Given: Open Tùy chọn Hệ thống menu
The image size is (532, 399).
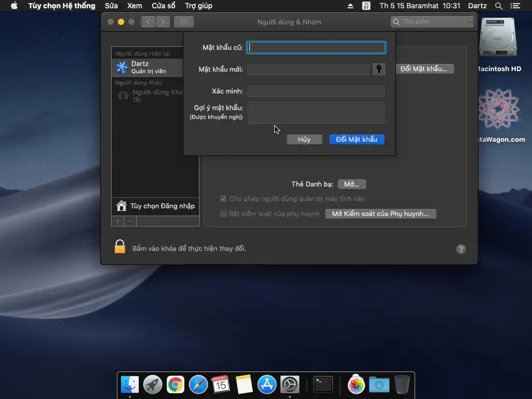Looking at the screenshot, I should pos(62,6).
